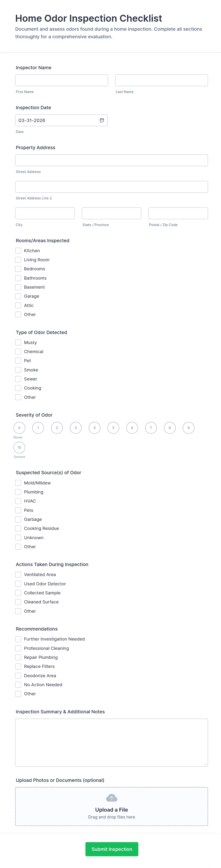Select the Replace Filters recommendation
Image resolution: width=221 pixels, height=868 pixels.
tap(18, 666)
